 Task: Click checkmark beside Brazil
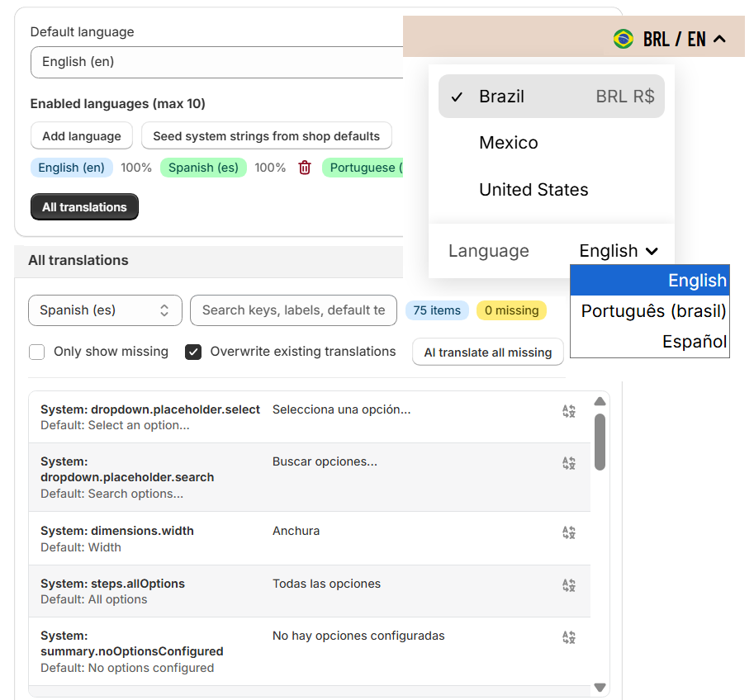coord(457,97)
